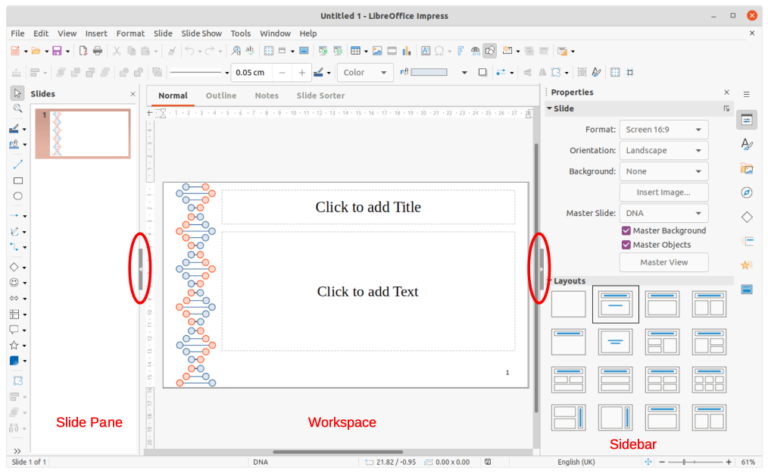Screen dimensions: 768x473
Task: Switch to the Slide Sorter tab
Action: click(x=320, y=96)
